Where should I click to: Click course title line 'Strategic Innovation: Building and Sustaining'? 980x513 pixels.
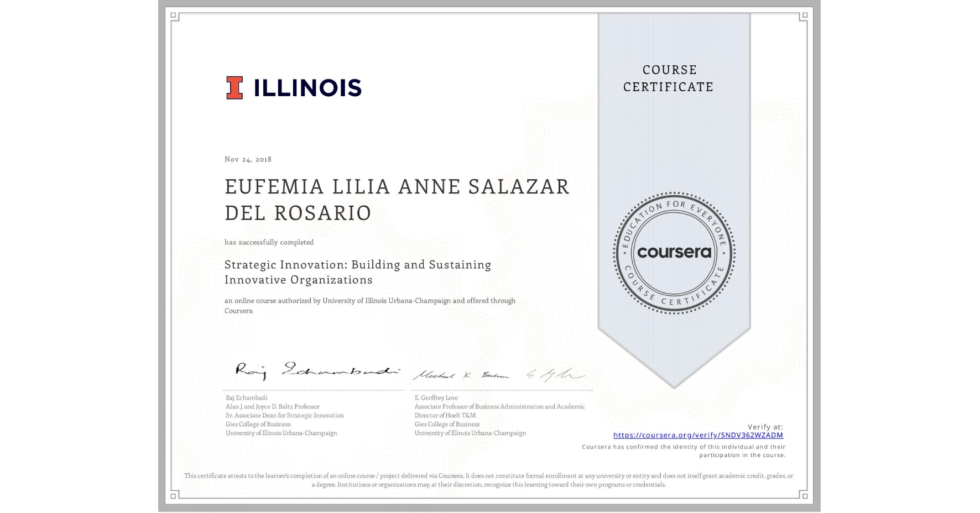tap(358, 265)
